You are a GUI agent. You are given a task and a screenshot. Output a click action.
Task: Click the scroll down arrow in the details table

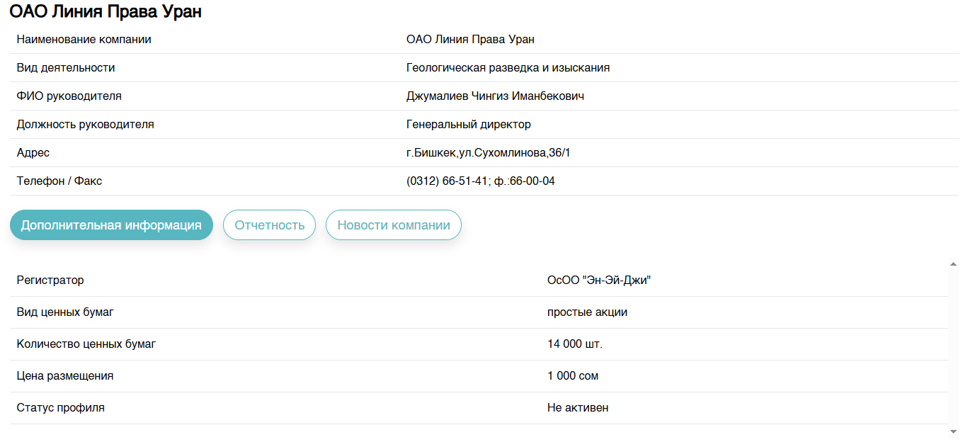(953, 431)
